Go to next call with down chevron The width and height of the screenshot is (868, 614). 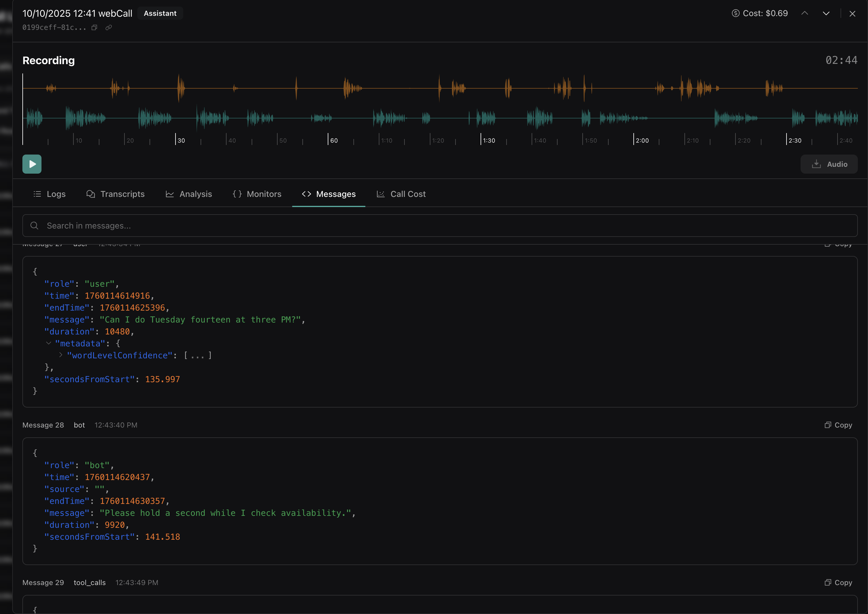click(826, 13)
